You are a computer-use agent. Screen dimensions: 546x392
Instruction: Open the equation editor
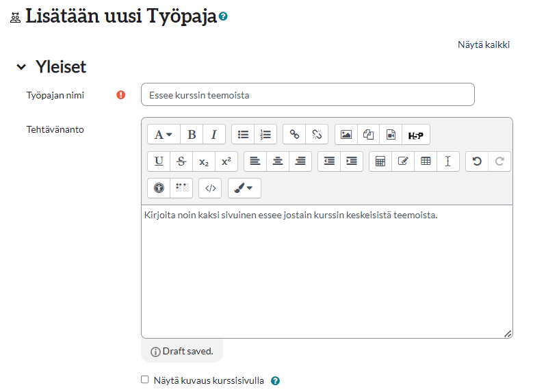(x=380, y=161)
